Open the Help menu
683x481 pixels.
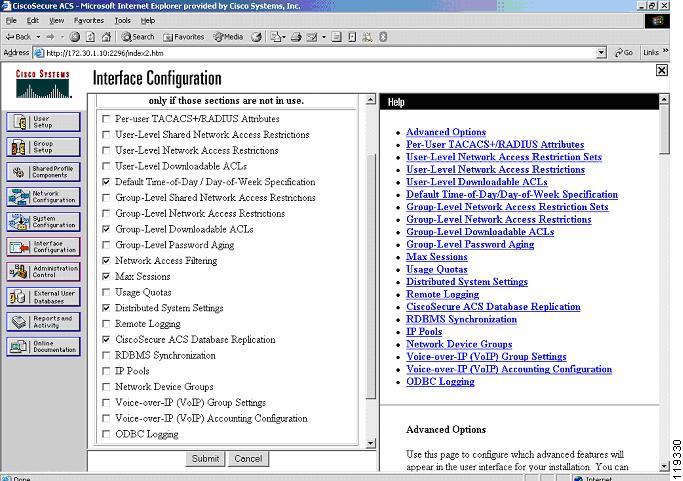[148, 20]
